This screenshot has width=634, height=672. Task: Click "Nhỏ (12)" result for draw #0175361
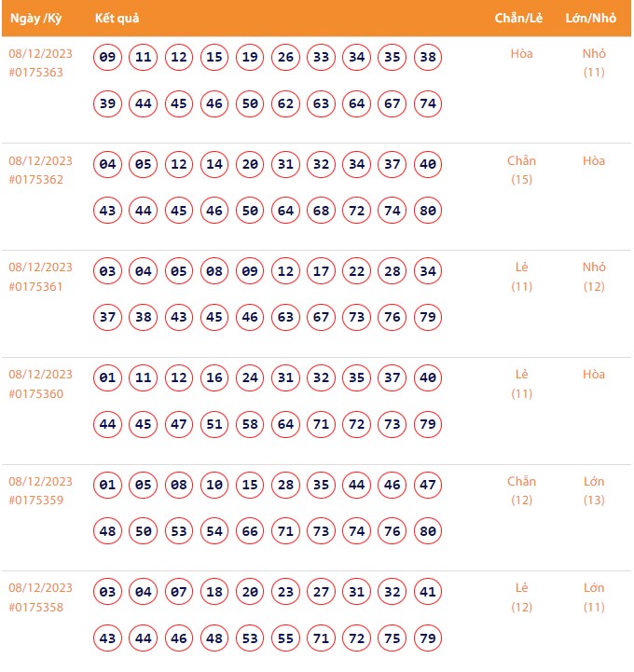pos(594,277)
